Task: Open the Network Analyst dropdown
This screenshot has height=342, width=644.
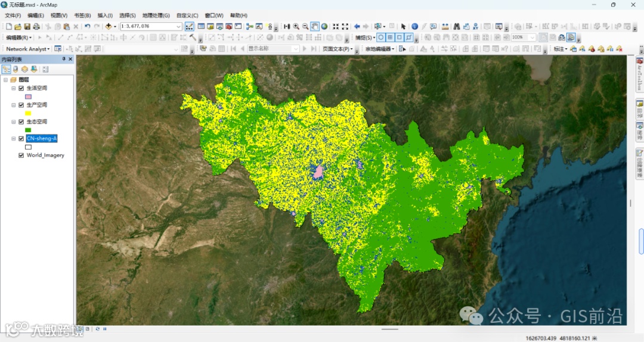Action: coord(28,48)
